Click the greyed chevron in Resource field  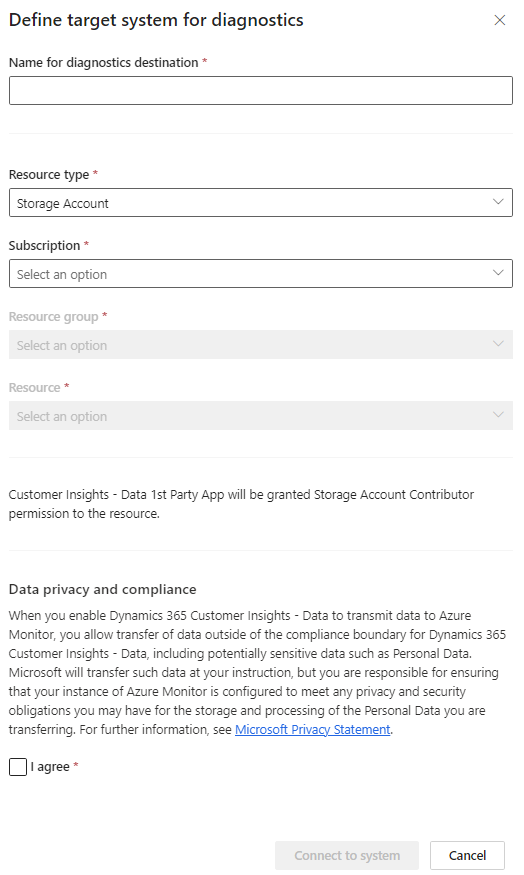[498, 415]
